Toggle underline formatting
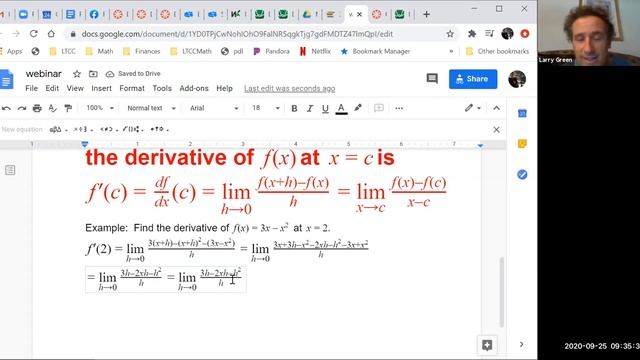This screenshot has width=640, height=360. [x=325, y=108]
